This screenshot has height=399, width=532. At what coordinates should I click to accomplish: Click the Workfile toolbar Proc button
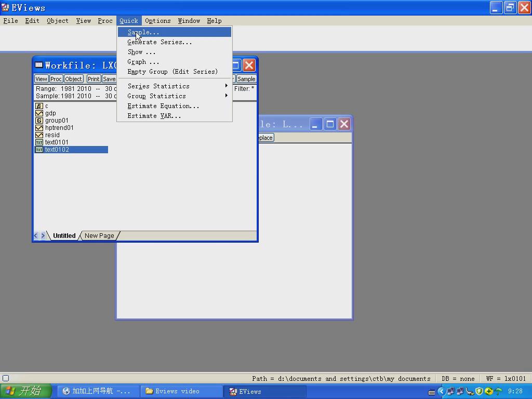tap(56, 79)
